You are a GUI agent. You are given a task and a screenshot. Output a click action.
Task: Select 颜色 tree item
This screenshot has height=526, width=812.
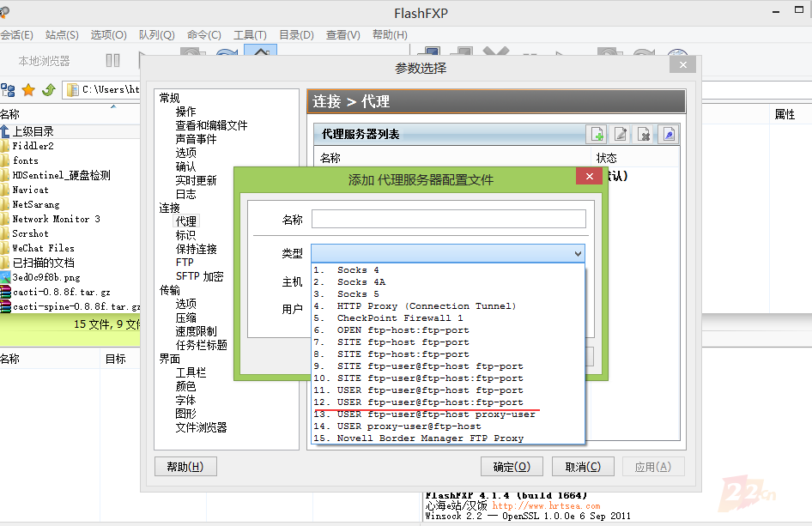pyautogui.click(x=185, y=386)
